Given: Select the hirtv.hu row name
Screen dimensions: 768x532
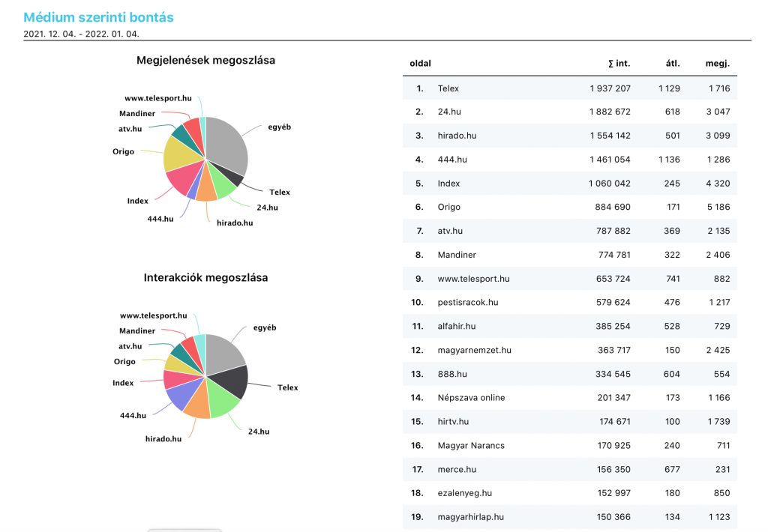Looking at the screenshot, I should tap(453, 421).
